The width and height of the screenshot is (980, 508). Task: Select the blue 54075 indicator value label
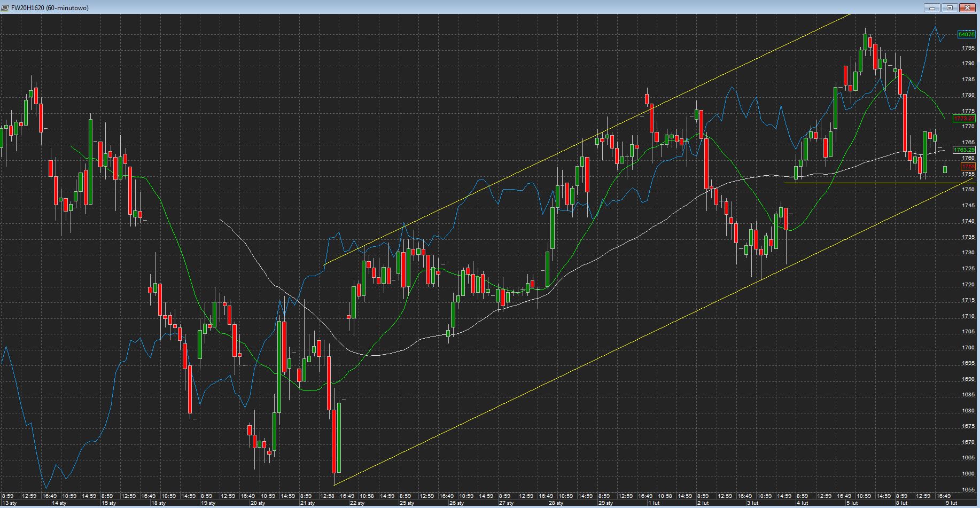coord(967,34)
